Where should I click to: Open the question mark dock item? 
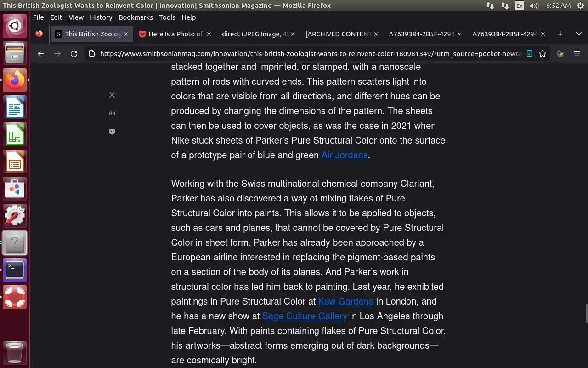15,243
